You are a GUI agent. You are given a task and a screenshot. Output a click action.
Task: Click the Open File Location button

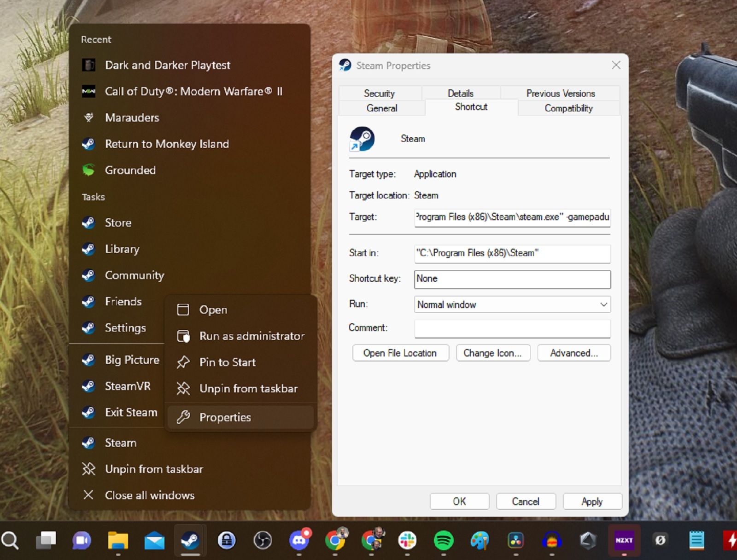[x=400, y=353]
